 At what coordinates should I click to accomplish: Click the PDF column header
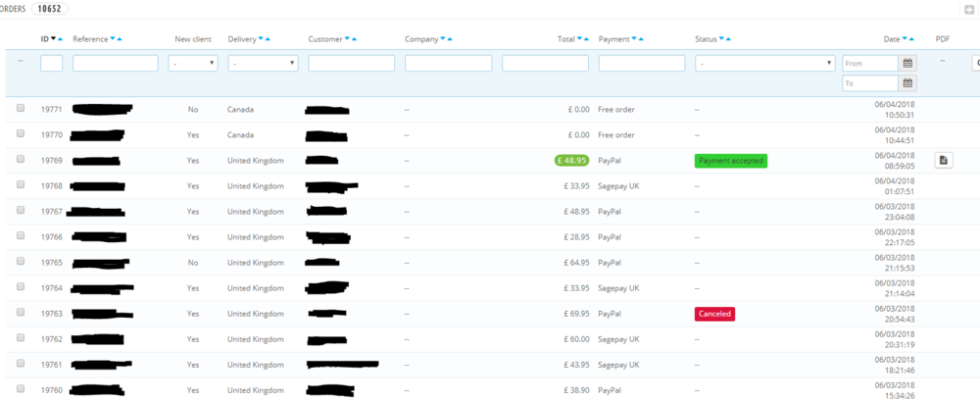coord(943,39)
